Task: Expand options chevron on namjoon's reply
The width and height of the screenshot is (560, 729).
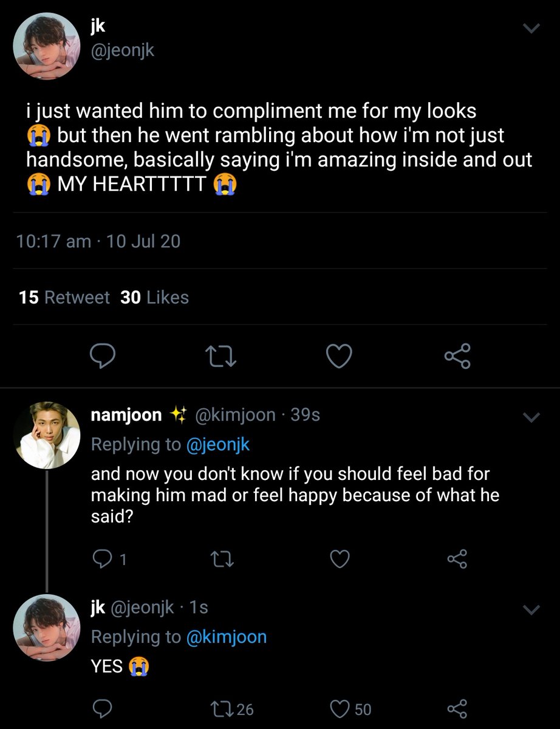Action: coord(531,417)
